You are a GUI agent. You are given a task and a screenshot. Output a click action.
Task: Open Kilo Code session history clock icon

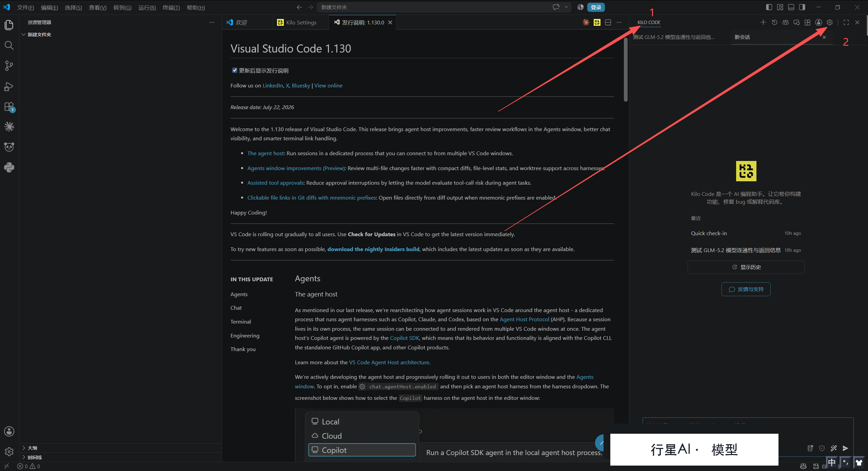tap(774, 22)
